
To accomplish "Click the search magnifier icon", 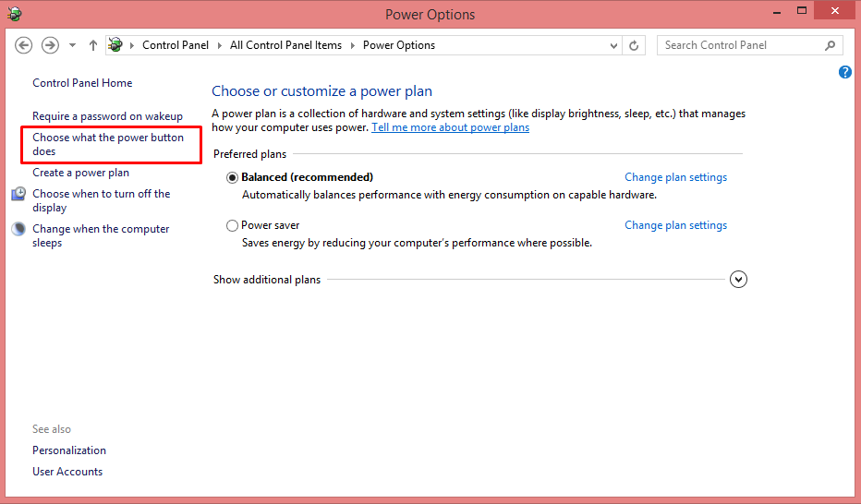I will [831, 45].
